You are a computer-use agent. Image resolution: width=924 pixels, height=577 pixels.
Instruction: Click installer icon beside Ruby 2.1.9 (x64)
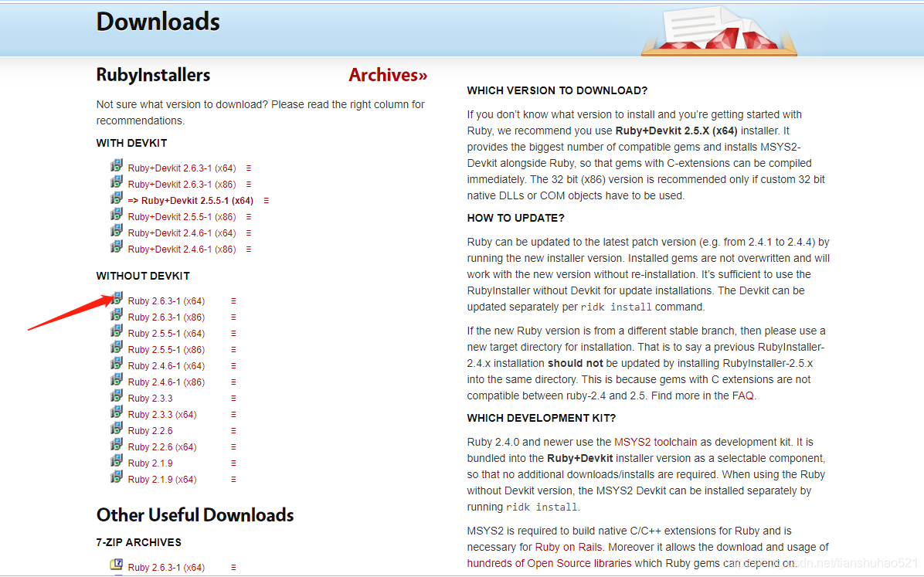click(x=117, y=477)
